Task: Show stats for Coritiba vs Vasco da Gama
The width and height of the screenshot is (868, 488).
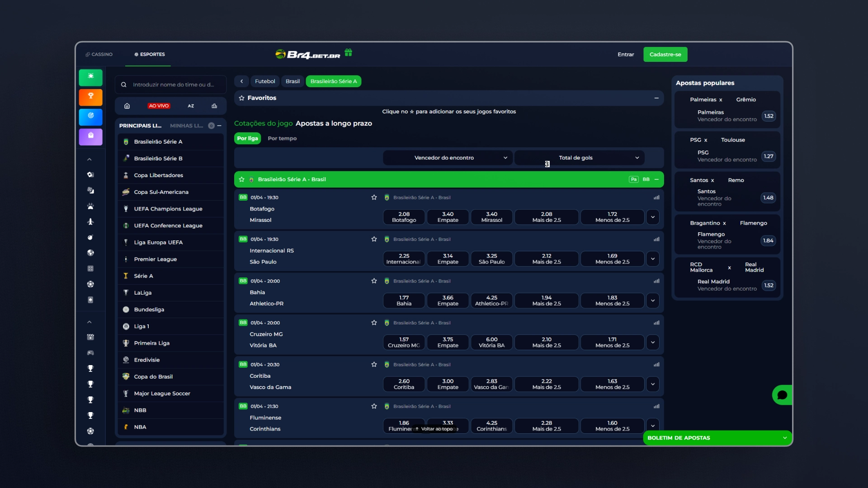Action: [x=656, y=365]
